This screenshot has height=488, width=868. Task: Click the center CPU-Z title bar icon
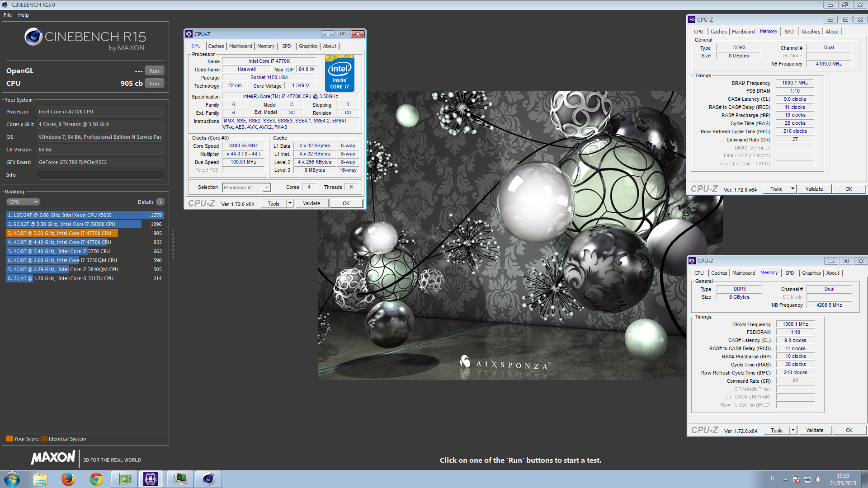[x=189, y=34]
